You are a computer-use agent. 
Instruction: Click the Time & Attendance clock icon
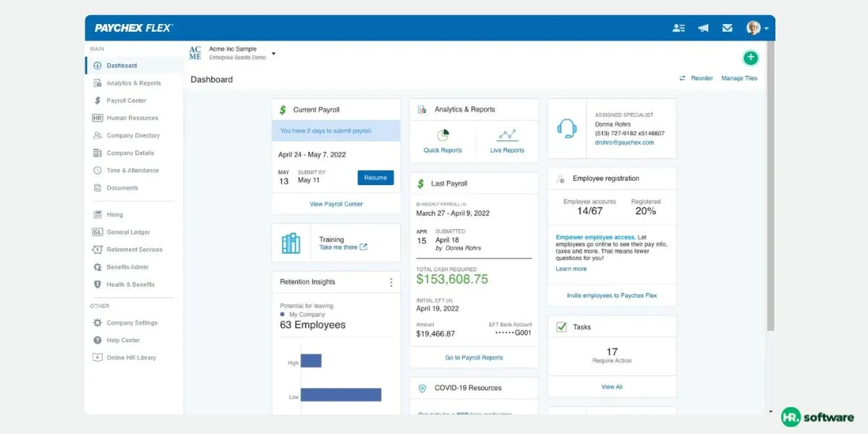pos(98,171)
